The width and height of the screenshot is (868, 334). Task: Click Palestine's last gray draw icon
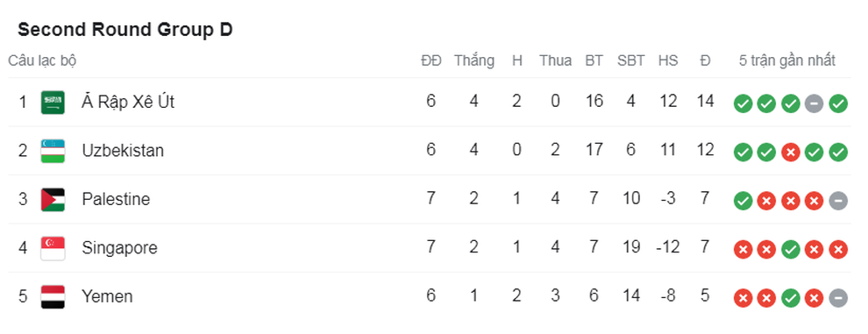click(x=838, y=201)
